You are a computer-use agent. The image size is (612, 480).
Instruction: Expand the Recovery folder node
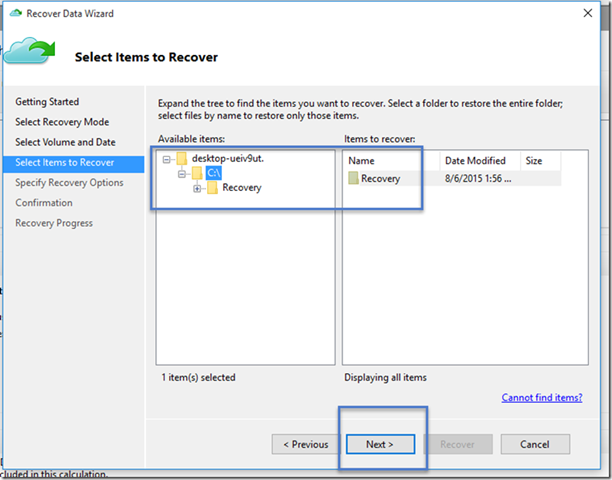[x=198, y=188]
